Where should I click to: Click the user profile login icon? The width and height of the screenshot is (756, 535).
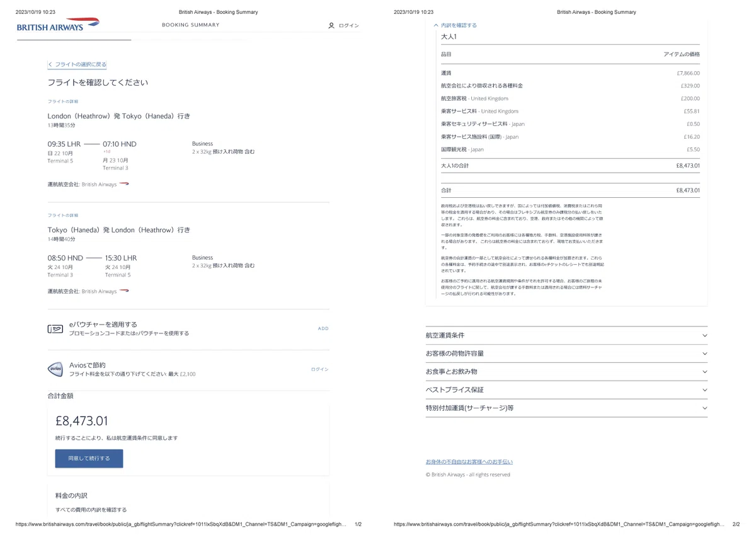pyautogui.click(x=331, y=26)
